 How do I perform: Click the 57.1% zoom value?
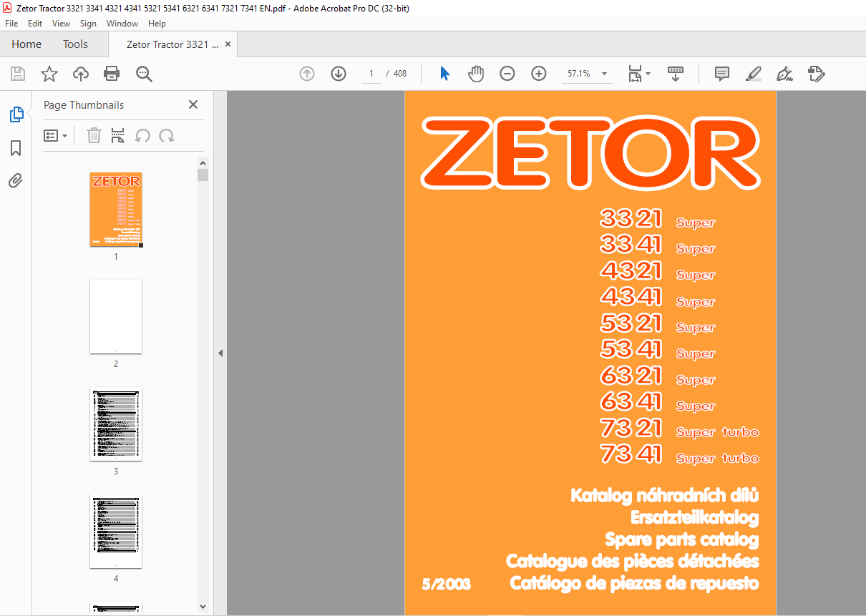579,74
